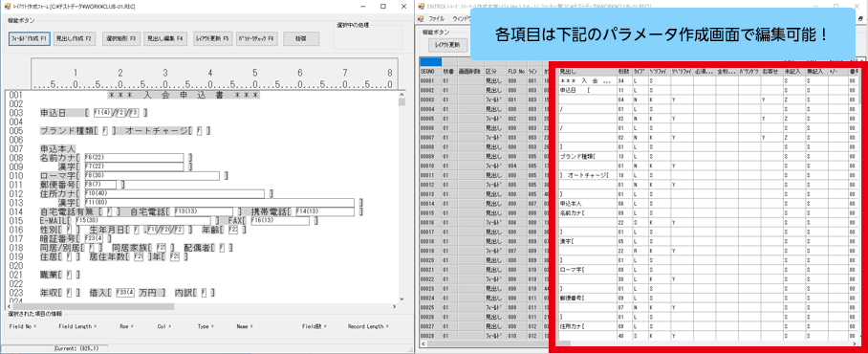Select the F9(7) postal code field box
Screen dimensions: 868x354
click(x=99, y=184)
